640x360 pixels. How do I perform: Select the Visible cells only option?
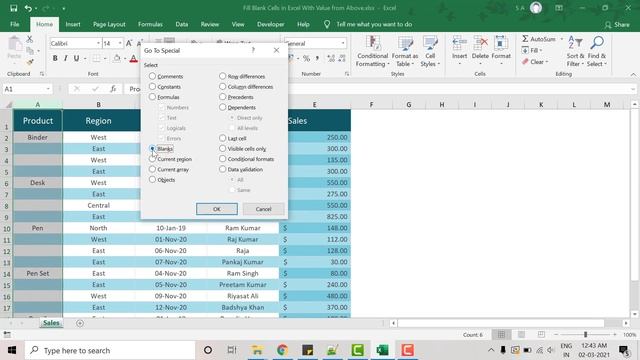(x=222, y=149)
